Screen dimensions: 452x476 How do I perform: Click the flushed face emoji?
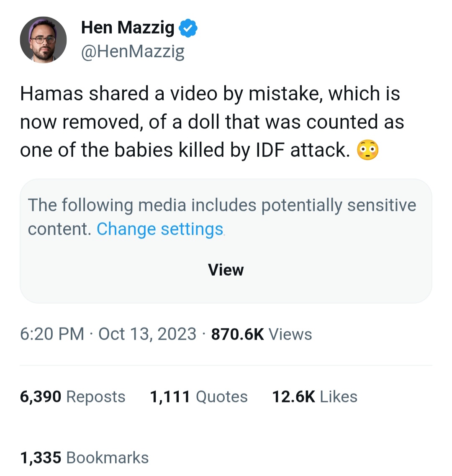(367, 151)
